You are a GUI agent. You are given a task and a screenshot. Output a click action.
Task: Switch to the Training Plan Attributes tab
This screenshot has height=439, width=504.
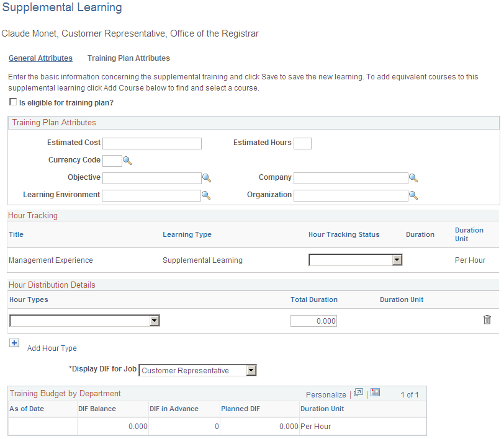[128, 58]
